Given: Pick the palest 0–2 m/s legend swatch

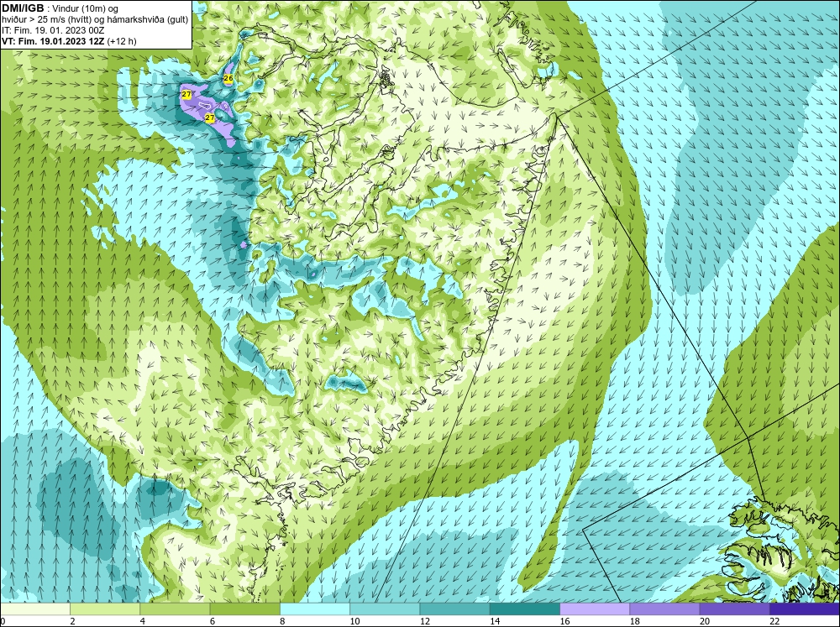Looking at the screenshot, I should 35,609.
